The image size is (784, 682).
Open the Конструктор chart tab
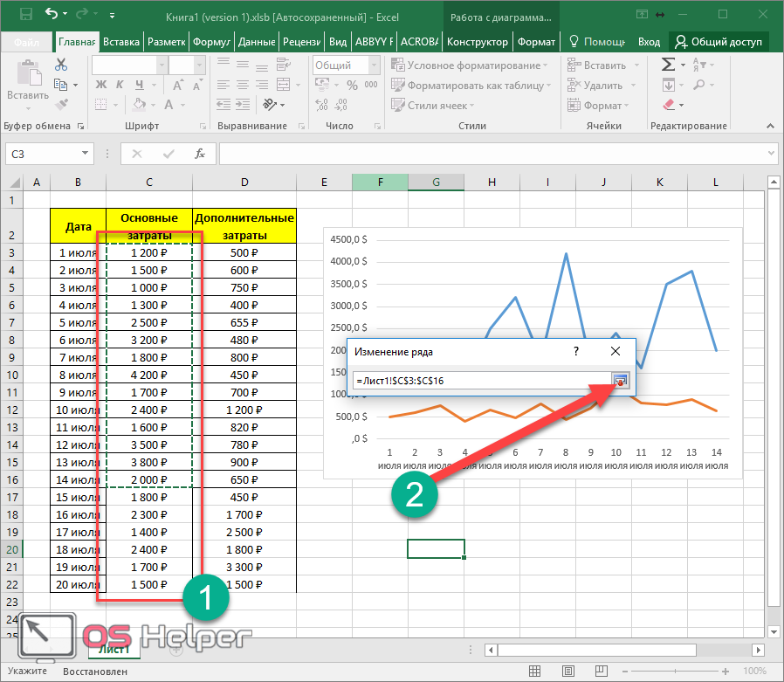pos(476,42)
